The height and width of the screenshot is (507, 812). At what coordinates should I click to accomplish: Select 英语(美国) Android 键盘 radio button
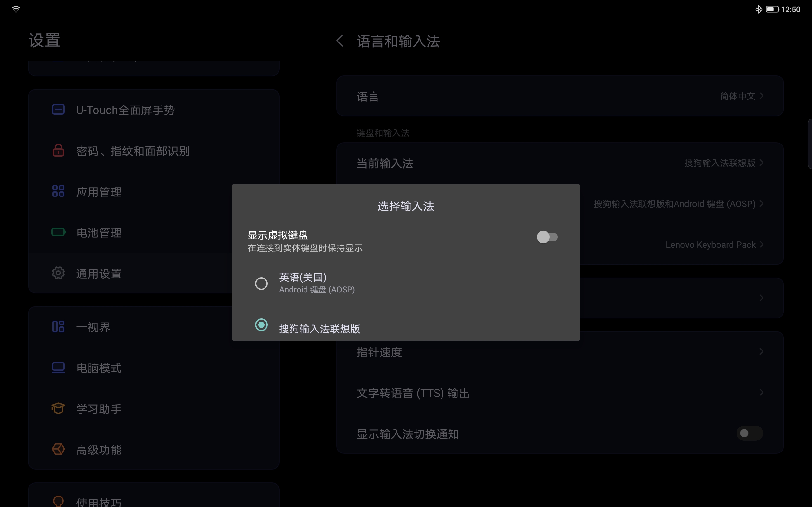coord(261,284)
